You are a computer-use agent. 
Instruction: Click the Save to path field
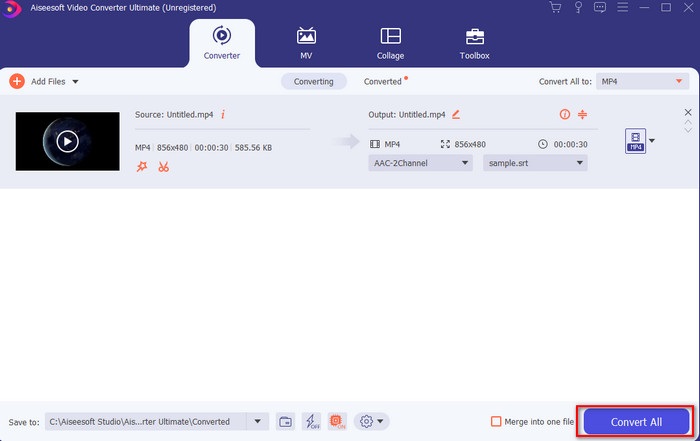tap(146, 421)
